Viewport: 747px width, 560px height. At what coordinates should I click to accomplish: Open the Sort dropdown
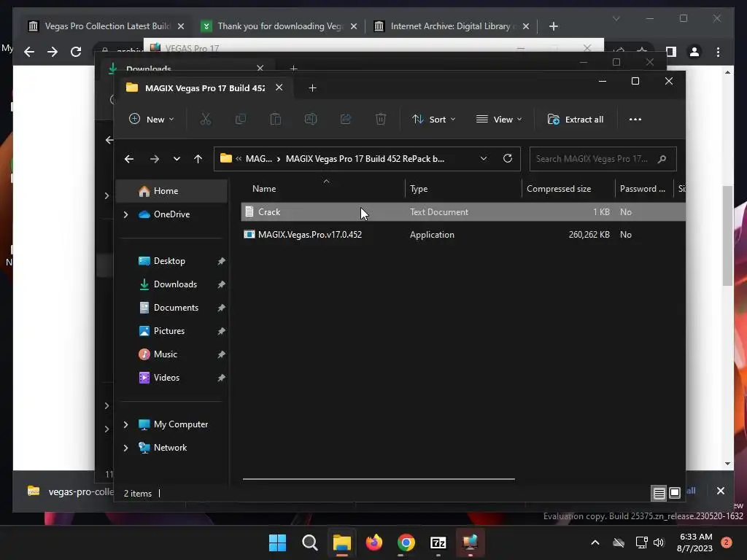click(433, 119)
